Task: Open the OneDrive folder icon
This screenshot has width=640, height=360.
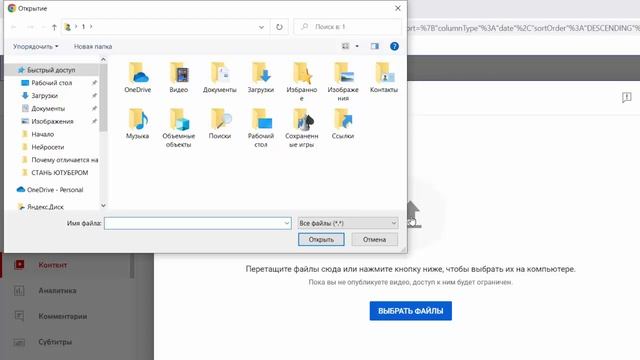Action: point(138,78)
